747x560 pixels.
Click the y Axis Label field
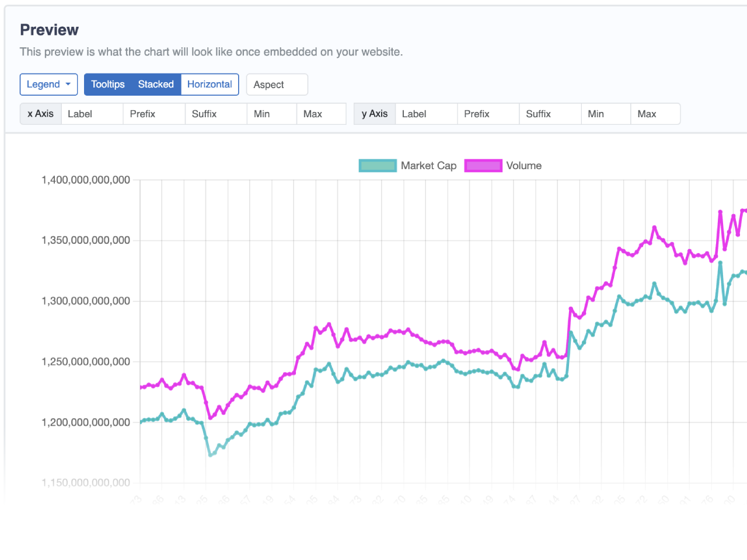click(427, 114)
